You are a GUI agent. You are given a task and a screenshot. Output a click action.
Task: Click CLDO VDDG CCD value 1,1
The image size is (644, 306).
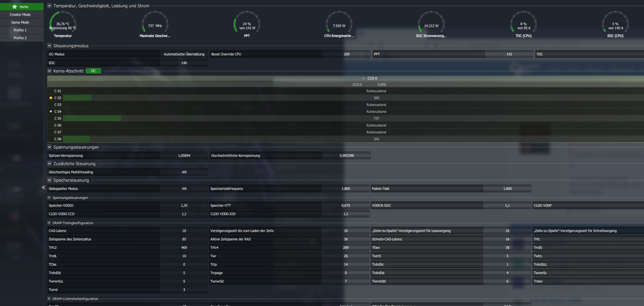click(x=184, y=214)
